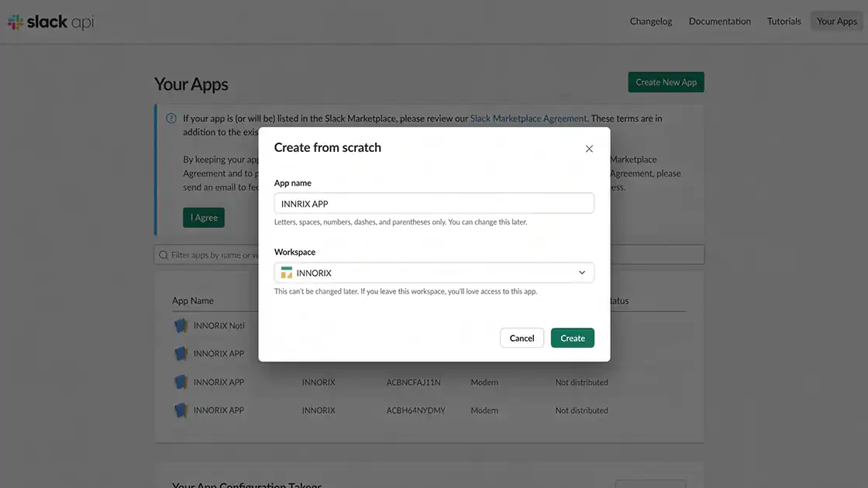This screenshot has height=488, width=868.
Task: Click Modern in ACBNCFAJ11N row
Action: pos(484,383)
